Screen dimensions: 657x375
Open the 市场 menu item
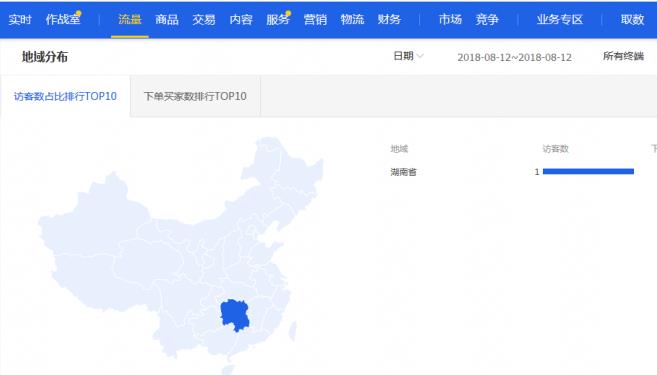(450, 19)
